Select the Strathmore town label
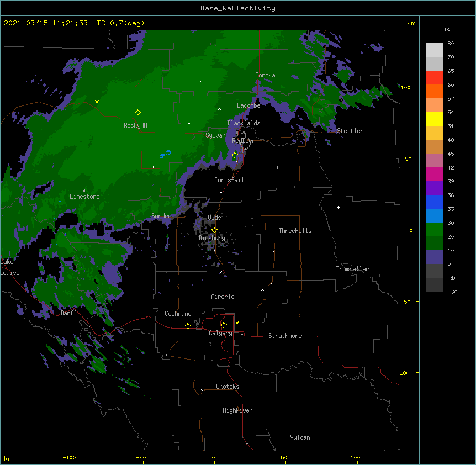476x465 pixels. (285, 336)
